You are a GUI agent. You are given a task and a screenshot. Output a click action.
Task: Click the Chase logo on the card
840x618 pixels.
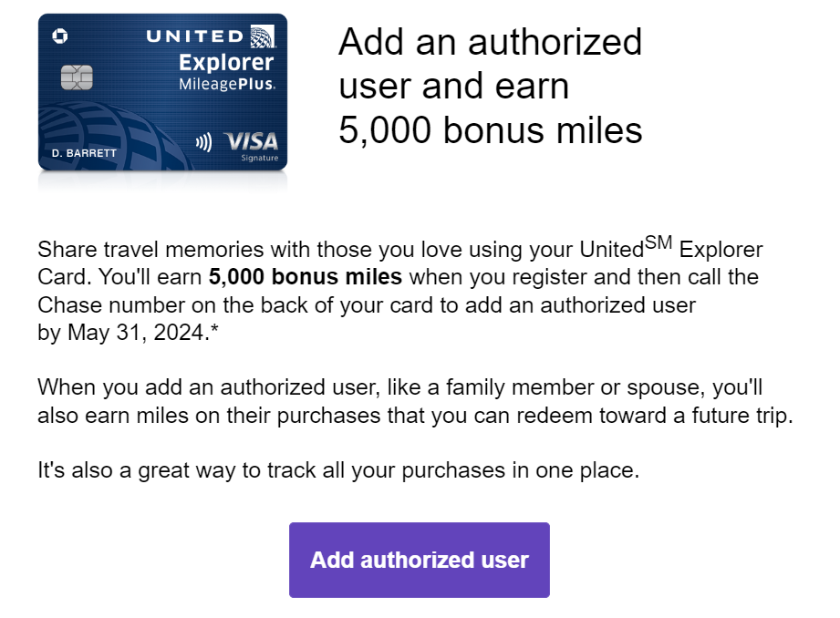tap(60, 36)
